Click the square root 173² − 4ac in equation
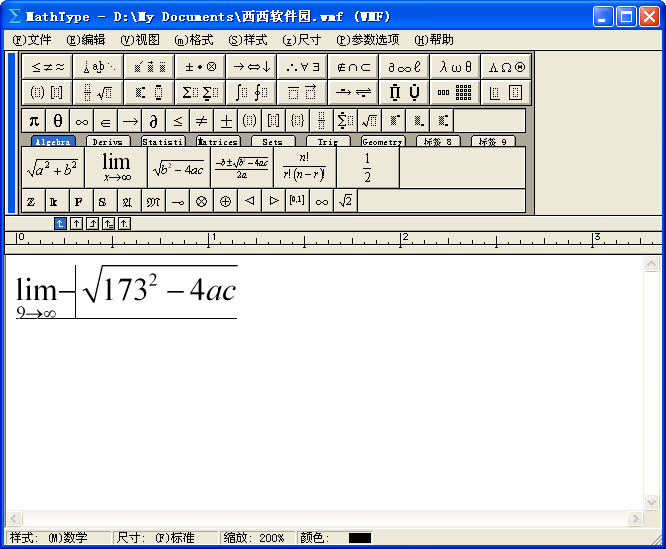 pos(160,290)
